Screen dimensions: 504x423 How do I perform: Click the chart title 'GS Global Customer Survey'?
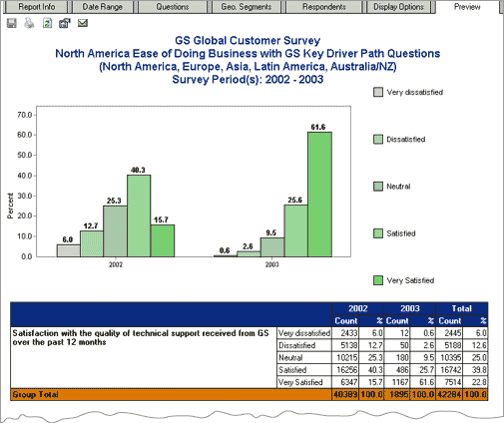tap(248, 41)
